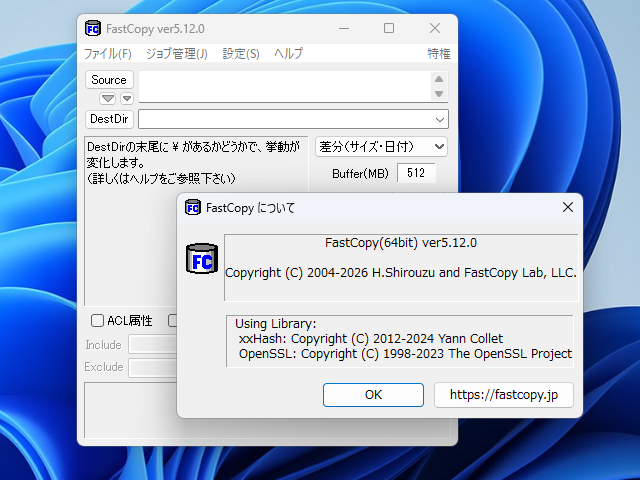Open the ファイル(F) menu
Screen dimensions: 640x480
coord(108,53)
